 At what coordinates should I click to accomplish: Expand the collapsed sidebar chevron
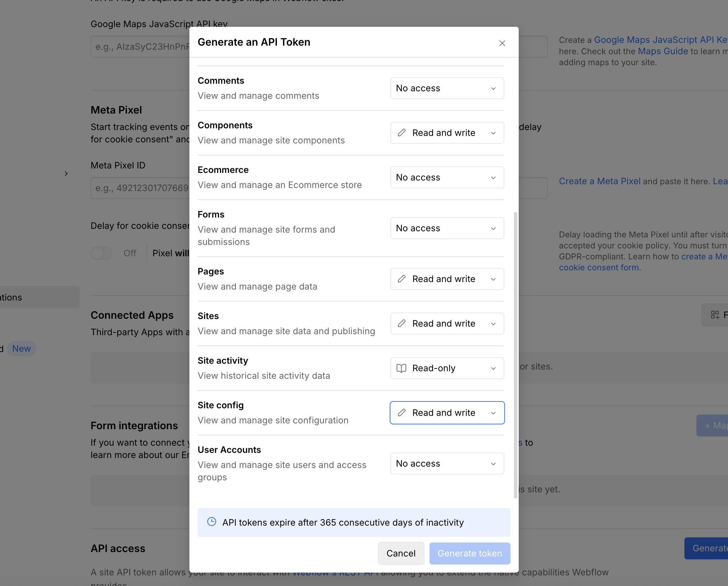pos(66,173)
